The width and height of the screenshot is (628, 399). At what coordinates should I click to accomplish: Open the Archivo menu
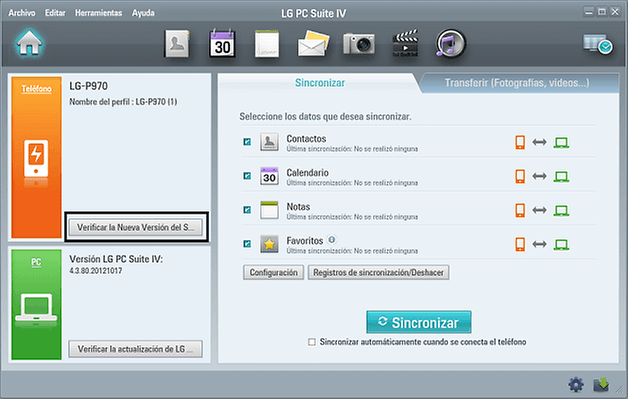tap(22, 13)
